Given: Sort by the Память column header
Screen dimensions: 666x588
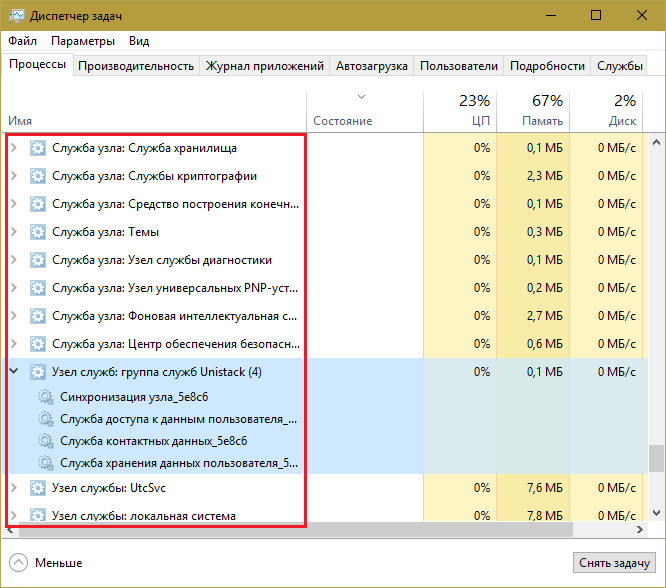Looking at the screenshot, I should coord(533,111).
